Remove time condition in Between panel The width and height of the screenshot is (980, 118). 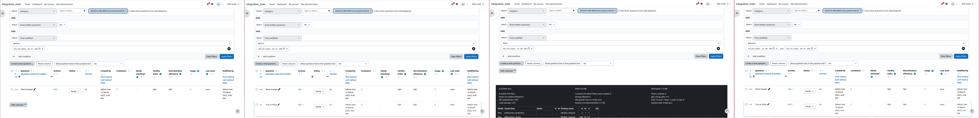[x=963, y=49]
